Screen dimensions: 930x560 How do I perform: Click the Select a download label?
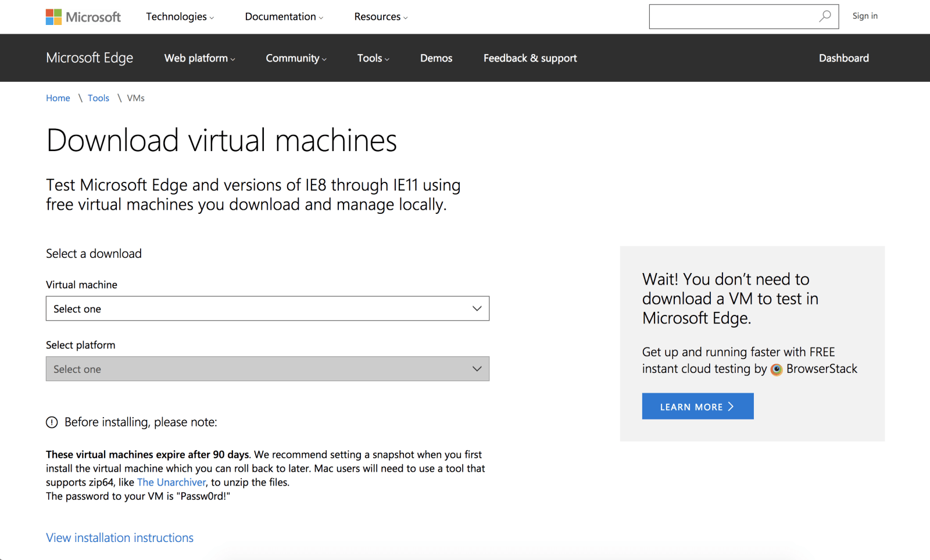94,254
